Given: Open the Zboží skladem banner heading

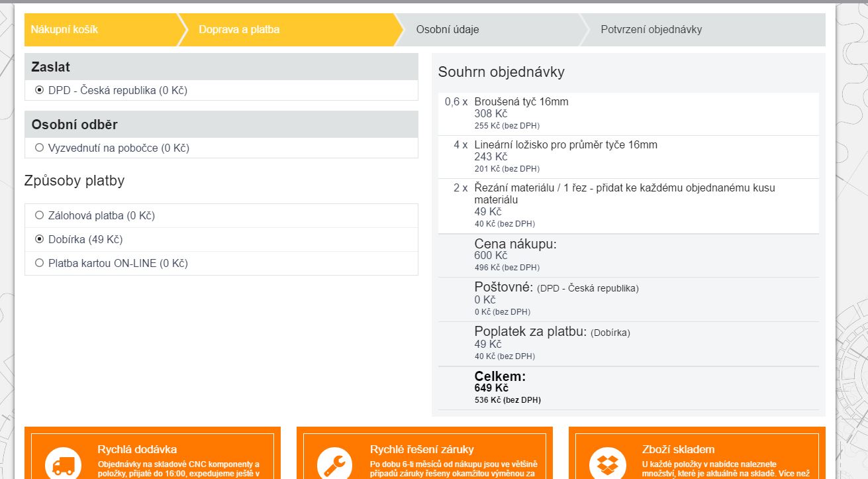Looking at the screenshot, I should pos(678,449).
